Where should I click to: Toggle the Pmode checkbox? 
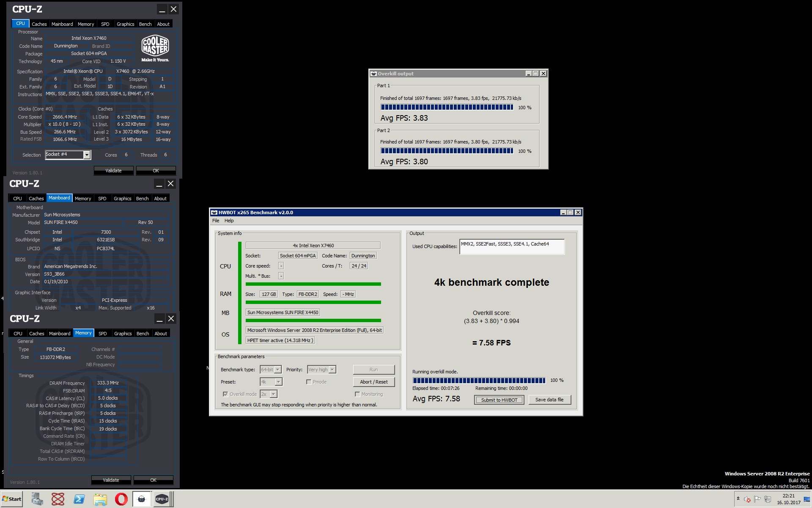coord(309,382)
